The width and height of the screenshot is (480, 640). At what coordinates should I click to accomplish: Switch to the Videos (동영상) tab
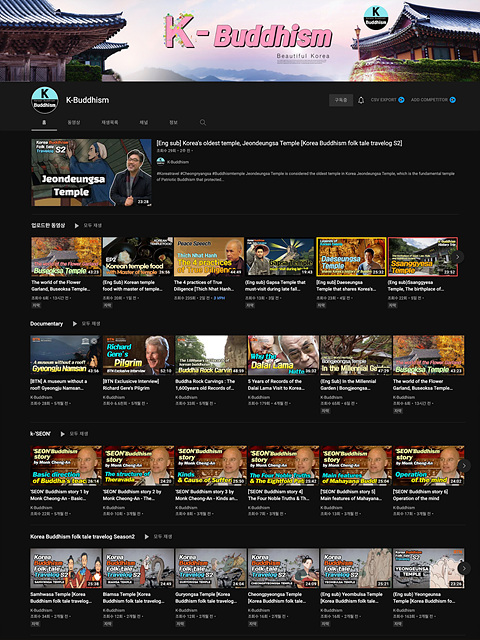point(74,122)
